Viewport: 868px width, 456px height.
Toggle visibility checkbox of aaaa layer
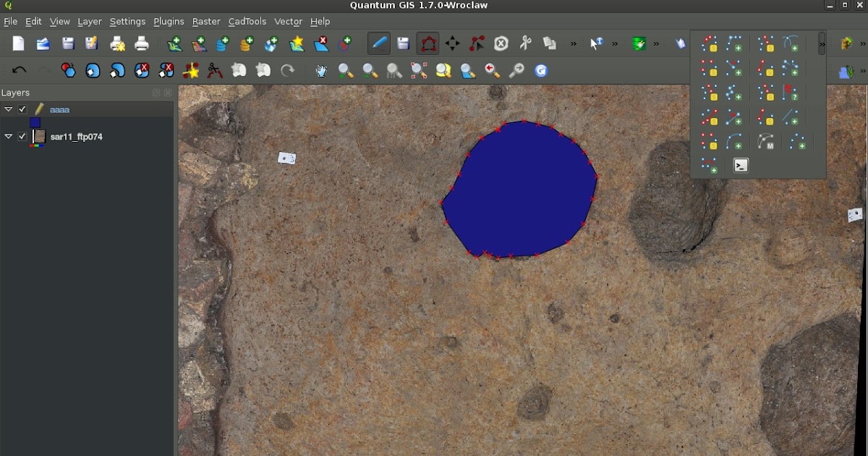[x=22, y=109]
